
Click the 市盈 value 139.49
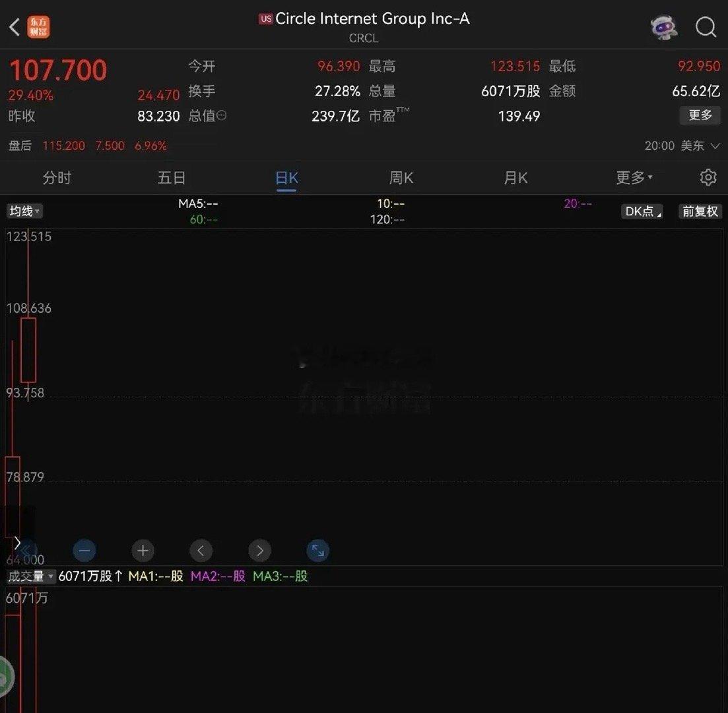click(x=519, y=116)
